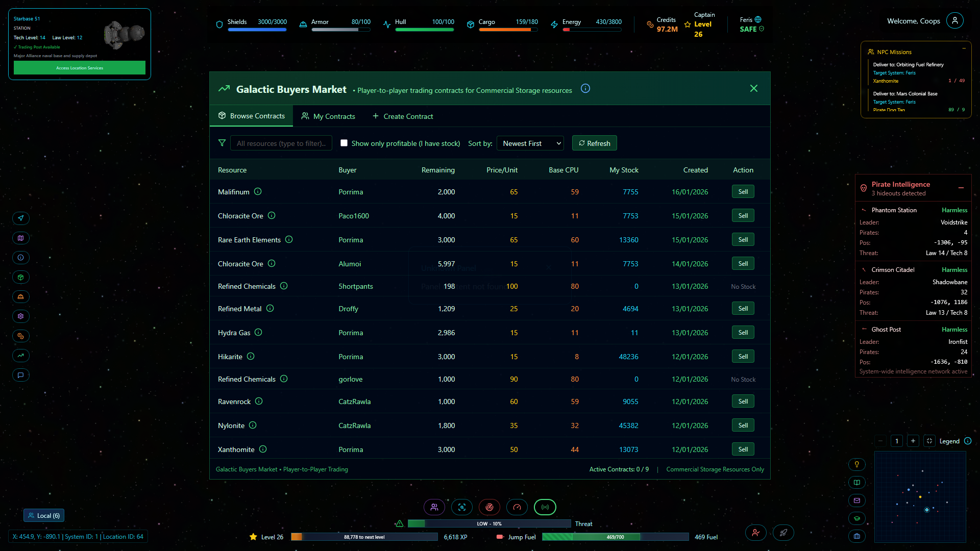Viewport: 980px width, 551px height.
Task: Switch to the My Contracts tab
Action: pos(328,116)
